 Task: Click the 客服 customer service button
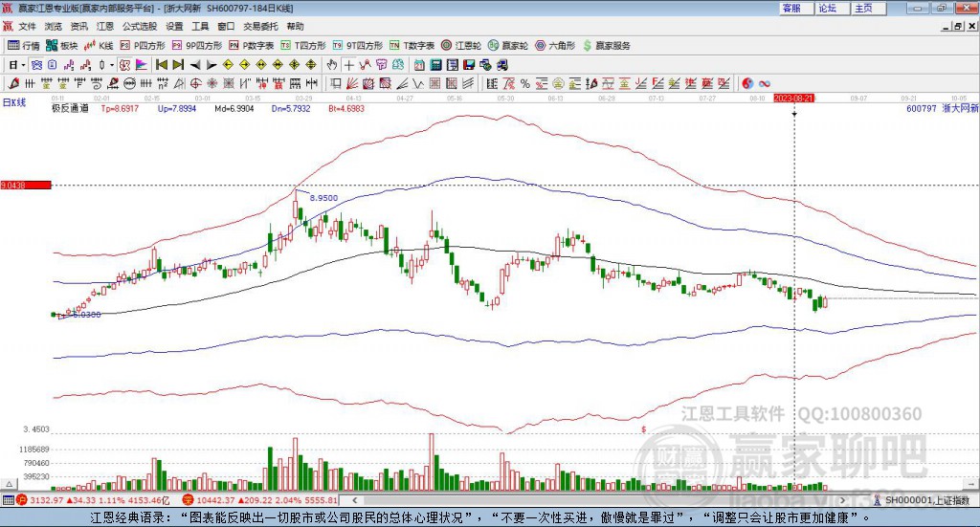pos(791,8)
